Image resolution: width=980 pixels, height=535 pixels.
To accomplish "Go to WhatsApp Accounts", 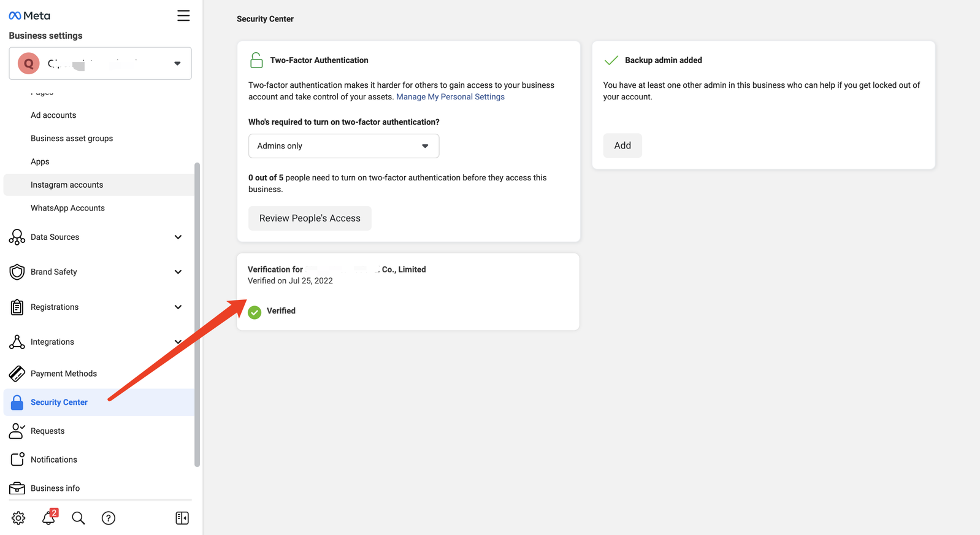I will click(67, 208).
